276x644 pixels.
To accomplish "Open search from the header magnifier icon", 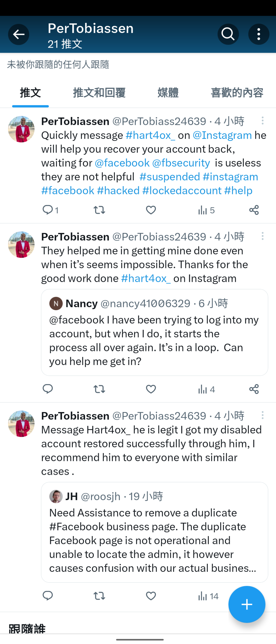I will coord(228,34).
